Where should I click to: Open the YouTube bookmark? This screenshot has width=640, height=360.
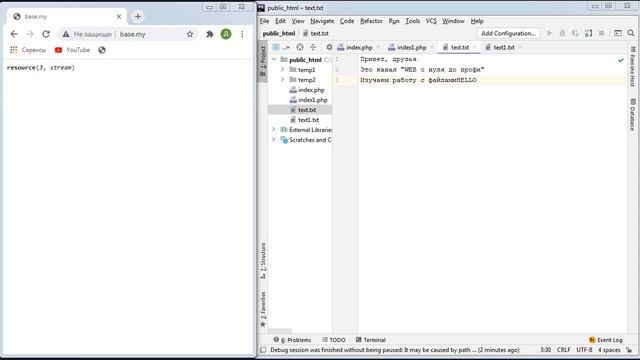[x=72, y=50]
